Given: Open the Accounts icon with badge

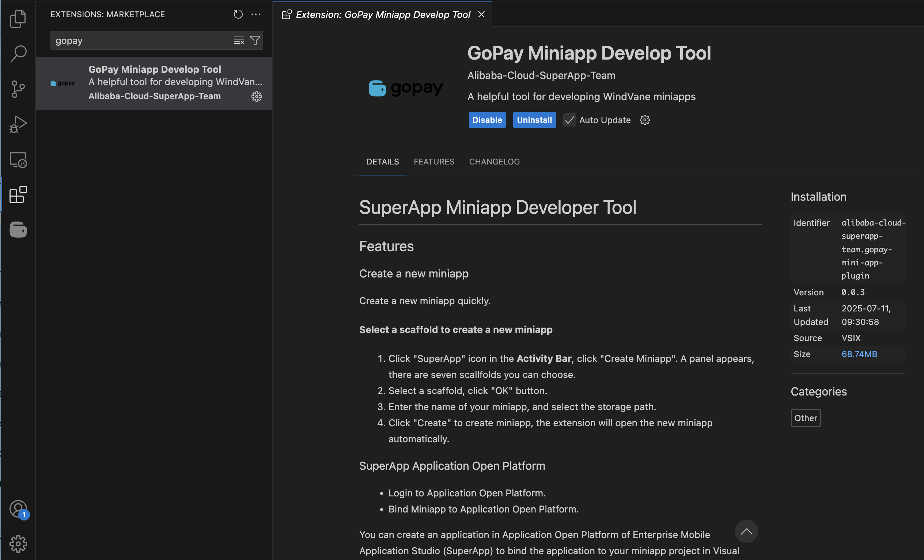Looking at the screenshot, I should coord(18,509).
